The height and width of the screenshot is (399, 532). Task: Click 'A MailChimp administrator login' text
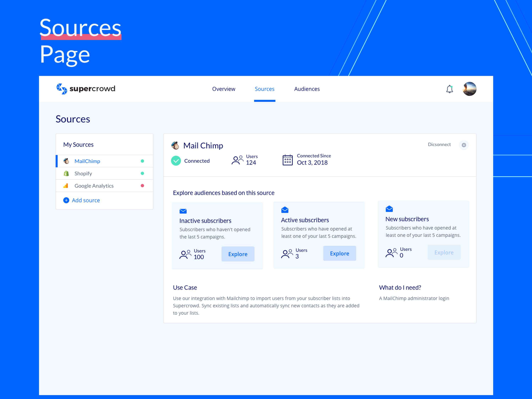pos(414,298)
